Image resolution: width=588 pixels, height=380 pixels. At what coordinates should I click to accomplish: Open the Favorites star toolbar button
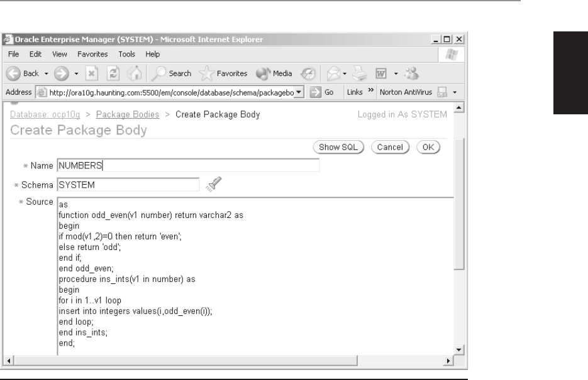223,73
